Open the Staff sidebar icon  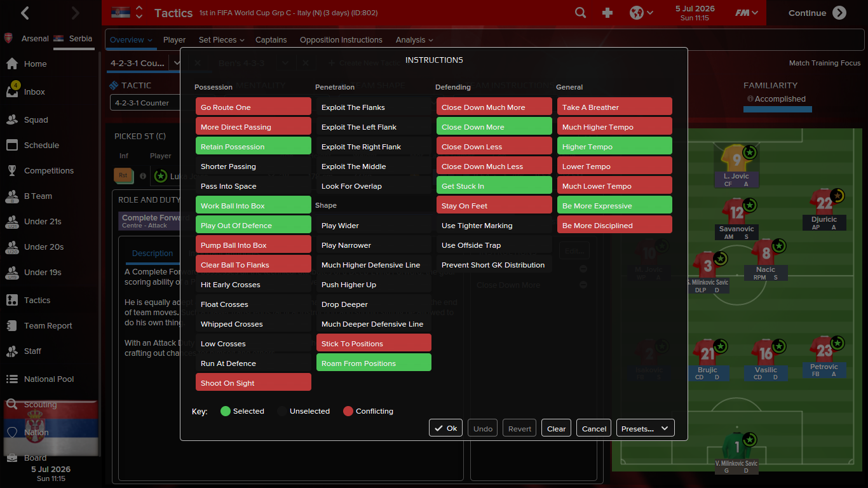[11, 351]
